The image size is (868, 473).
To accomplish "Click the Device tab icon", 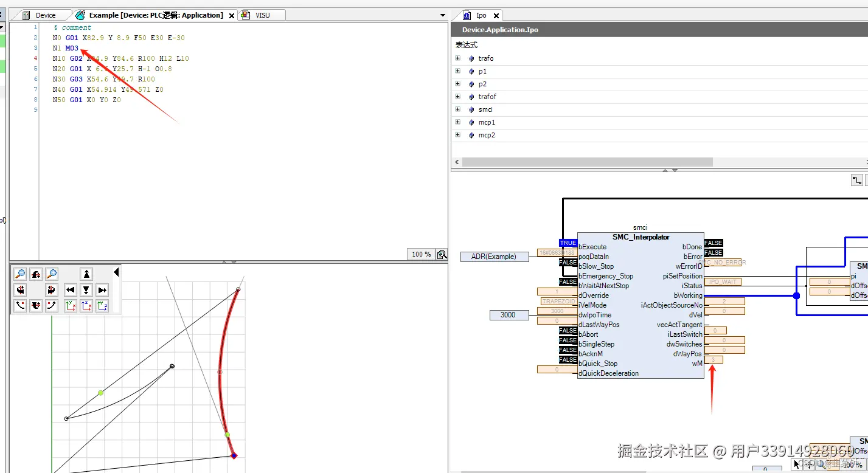I will 26,15.
